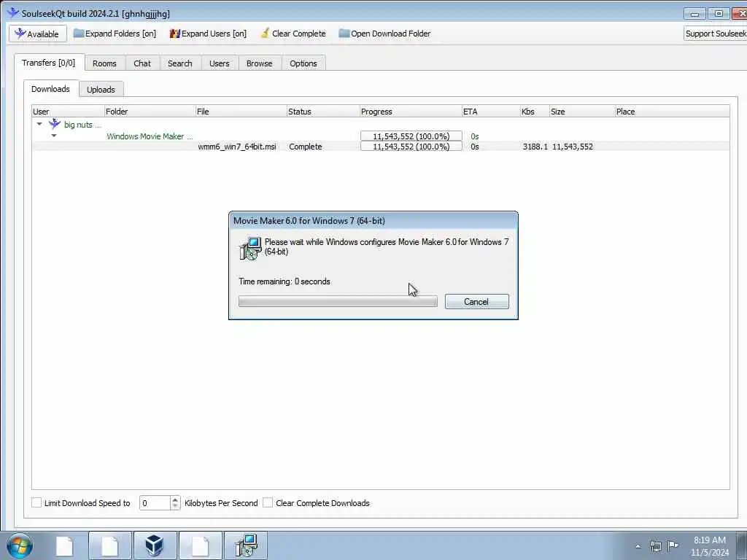Click Support Soulseek button

(715, 34)
